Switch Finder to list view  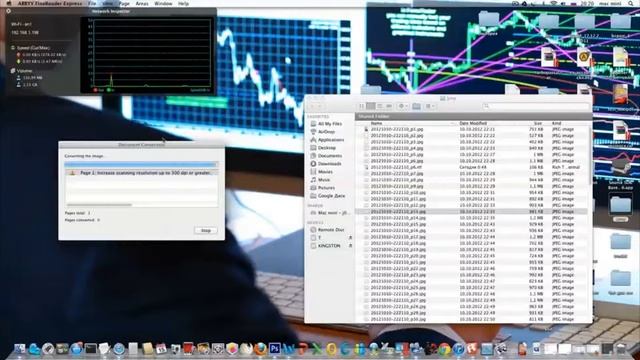[371, 106]
